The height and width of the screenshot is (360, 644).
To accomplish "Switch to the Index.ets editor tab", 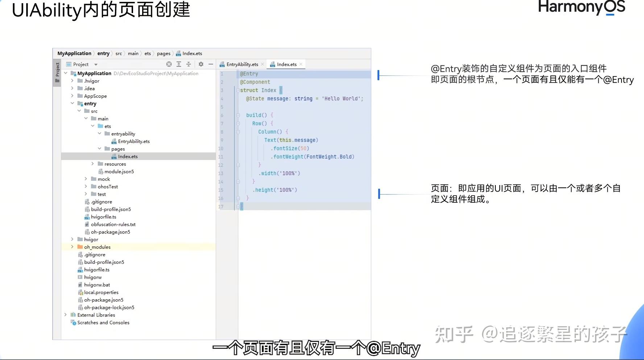I will (x=286, y=64).
